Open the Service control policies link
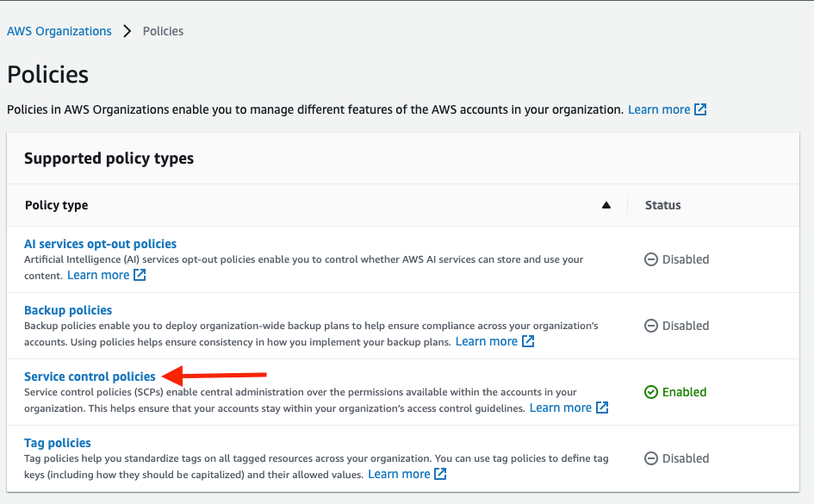 (88, 376)
